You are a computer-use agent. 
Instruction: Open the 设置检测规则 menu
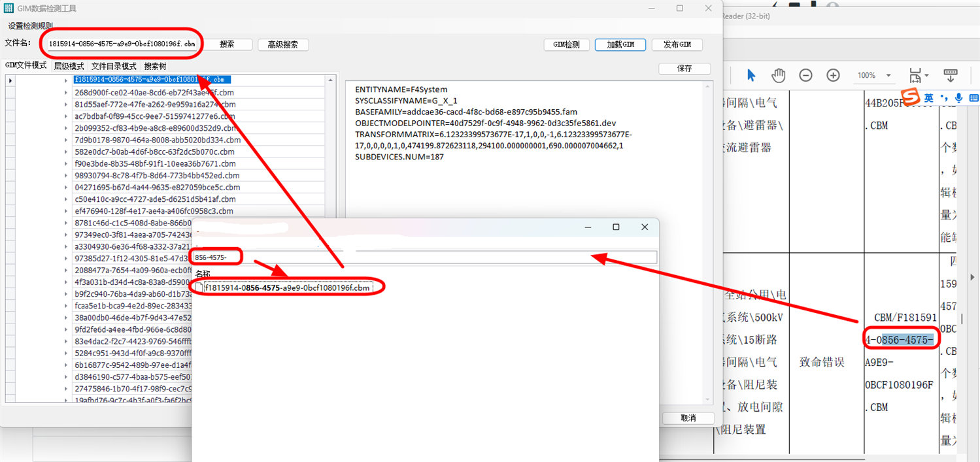pyautogui.click(x=31, y=25)
